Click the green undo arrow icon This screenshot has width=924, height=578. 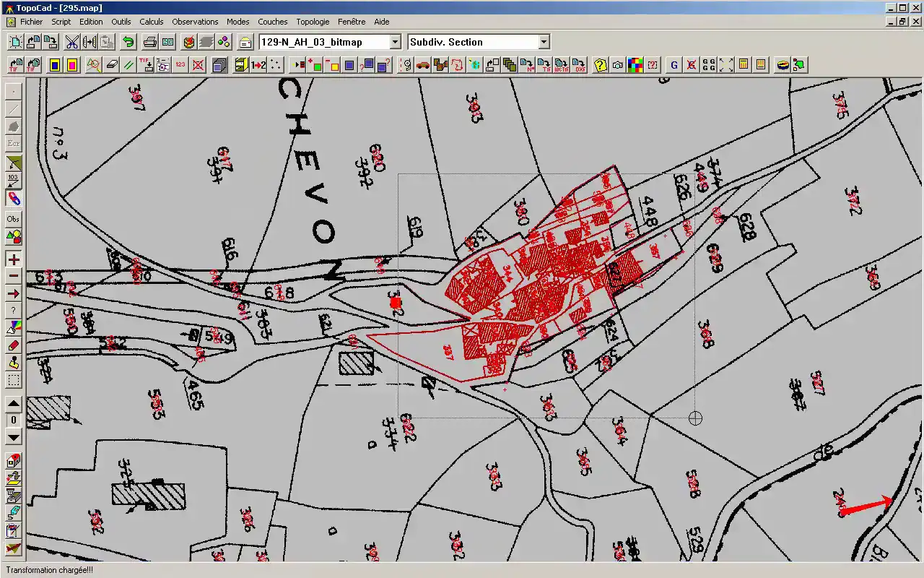pos(128,42)
